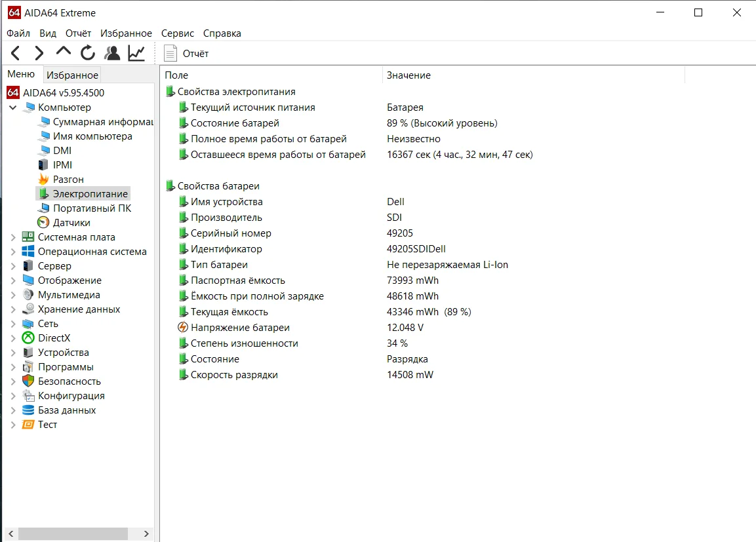Click scroll left arrow of tree scrollbar

pos(10,534)
